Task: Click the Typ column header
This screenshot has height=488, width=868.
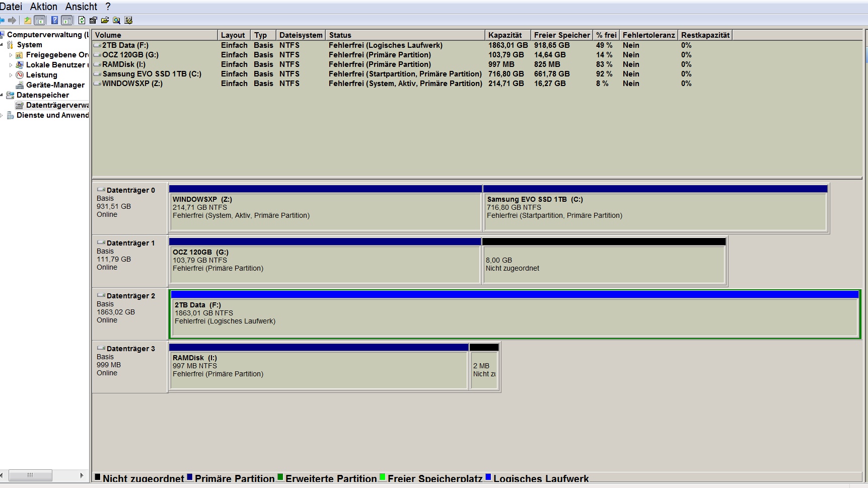Action: [x=263, y=35]
